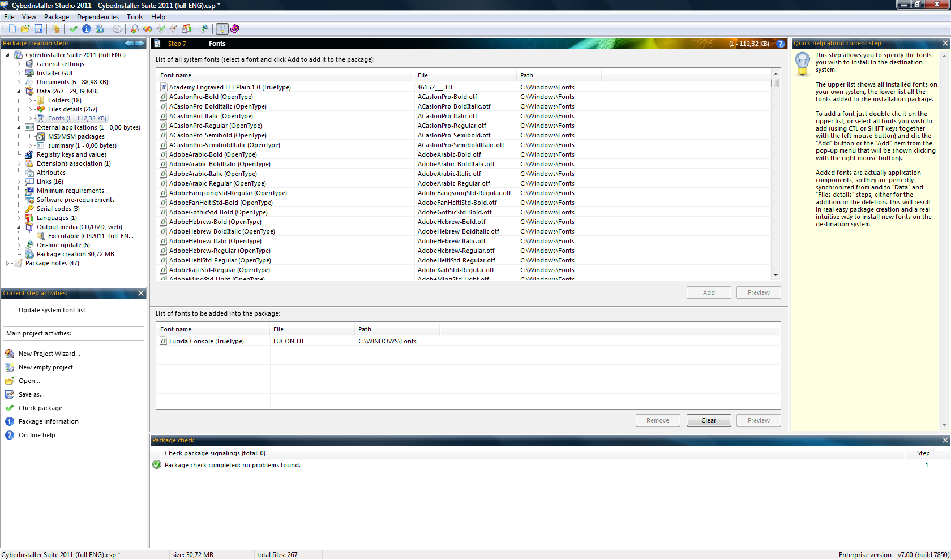Select Software pre-requirements tree item
This screenshot has height=560, width=951.
[76, 200]
